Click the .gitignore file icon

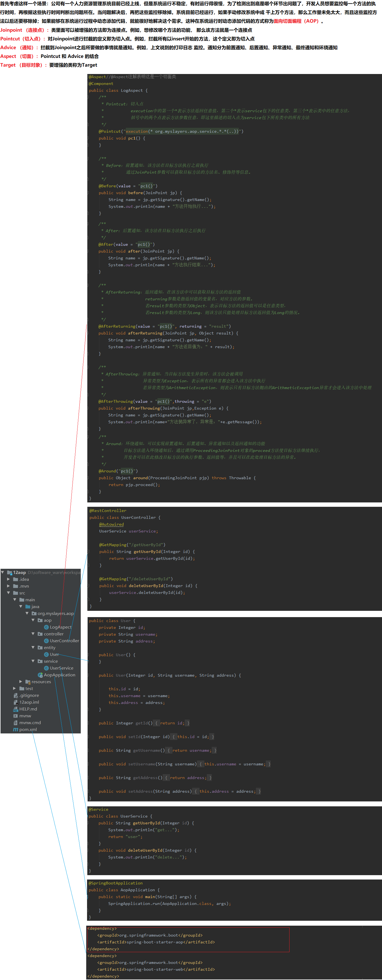click(x=16, y=695)
